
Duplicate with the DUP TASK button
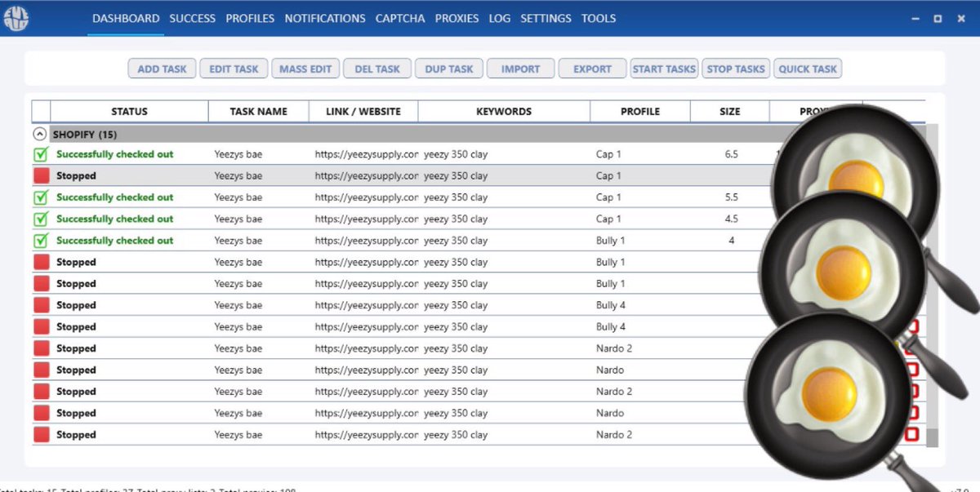tap(449, 69)
